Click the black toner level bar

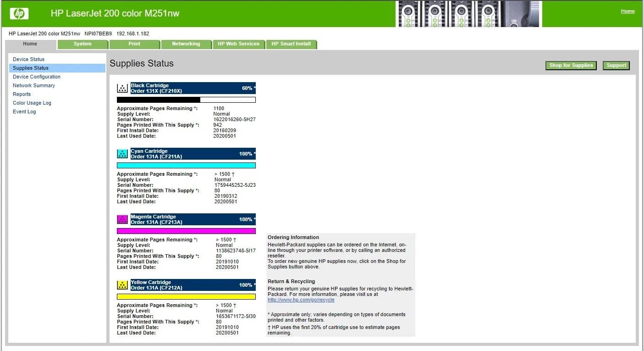pos(186,100)
